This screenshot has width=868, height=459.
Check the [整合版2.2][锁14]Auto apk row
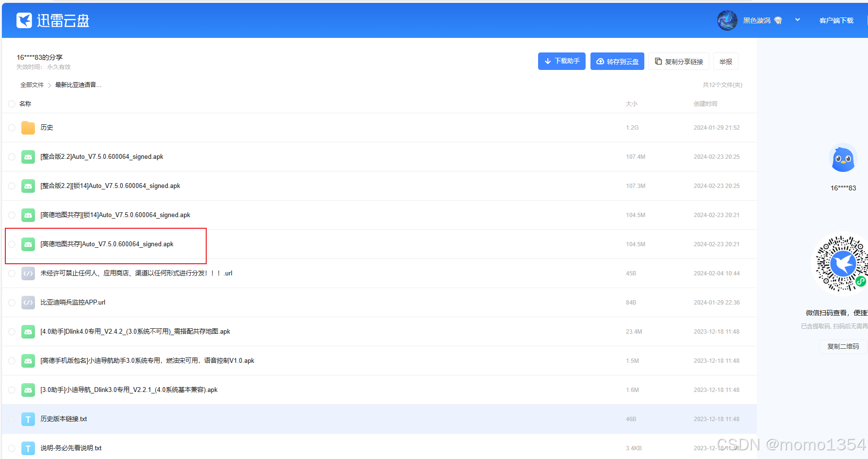pos(12,186)
